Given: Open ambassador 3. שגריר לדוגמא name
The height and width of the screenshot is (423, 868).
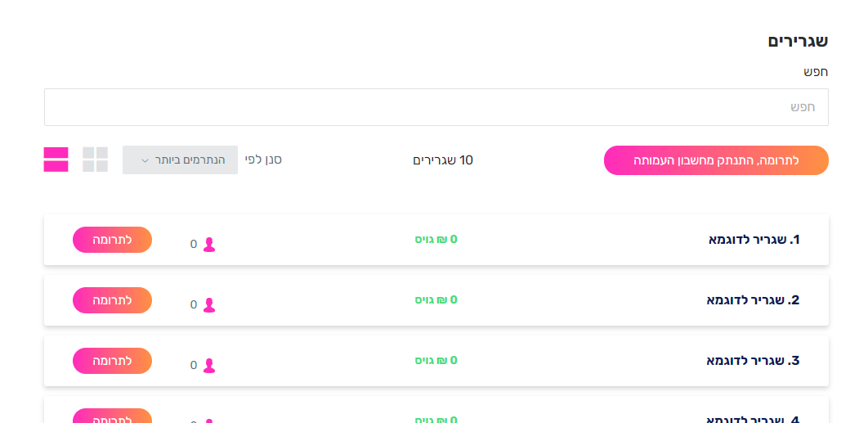Looking at the screenshot, I should [754, 360].
